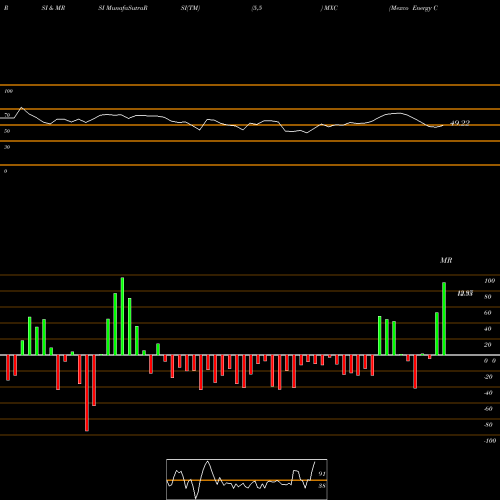Viewport: 500px width, 500px height.
Task: Click the '-40' label on MR axis
Action: pos(488,393)
